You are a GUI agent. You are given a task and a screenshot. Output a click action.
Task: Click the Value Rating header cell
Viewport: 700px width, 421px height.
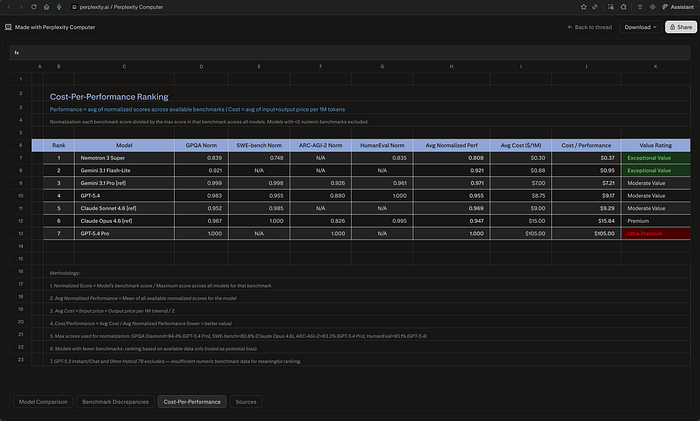655,145
